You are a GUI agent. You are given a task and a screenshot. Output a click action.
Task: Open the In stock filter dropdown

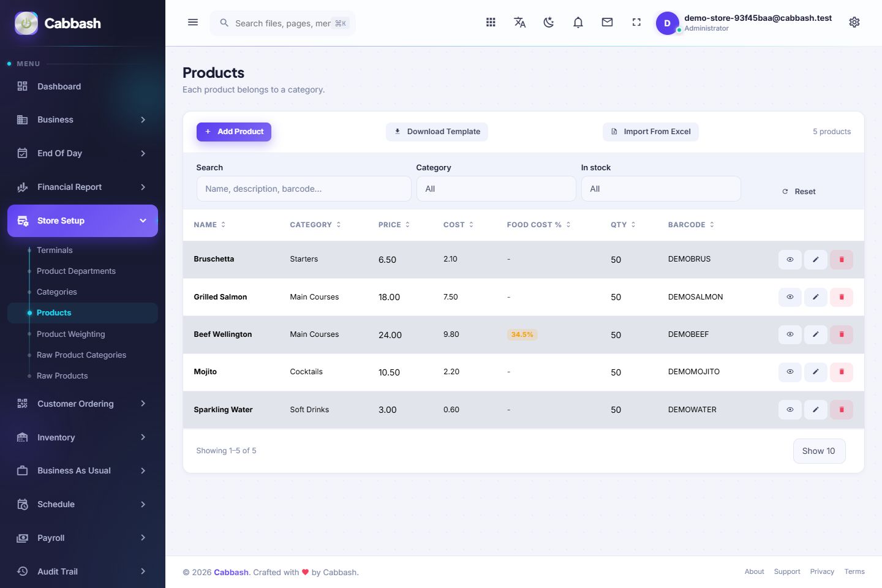661,189
